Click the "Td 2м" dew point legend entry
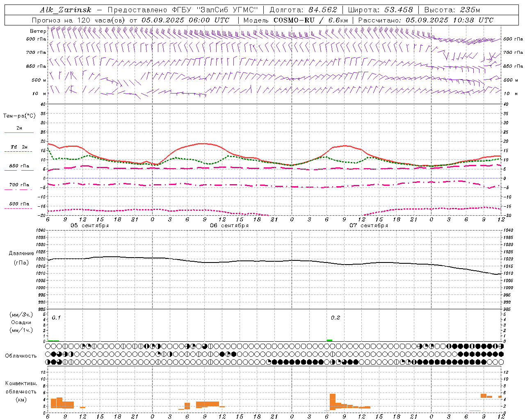 [x=19, y=147]
